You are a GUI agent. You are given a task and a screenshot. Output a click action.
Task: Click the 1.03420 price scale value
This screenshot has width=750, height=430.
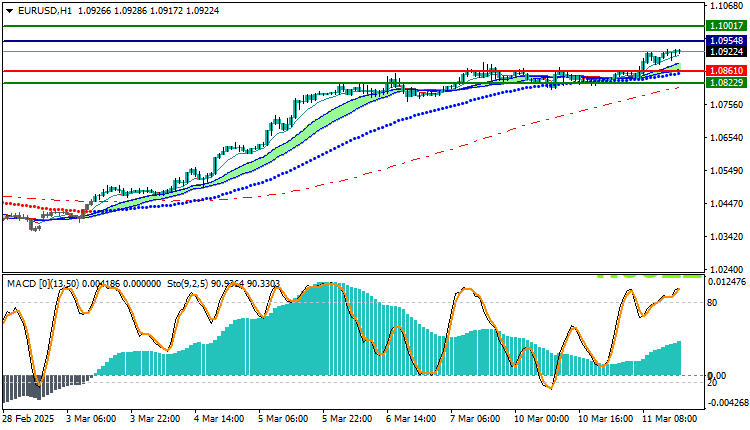(x=727, y=237)
